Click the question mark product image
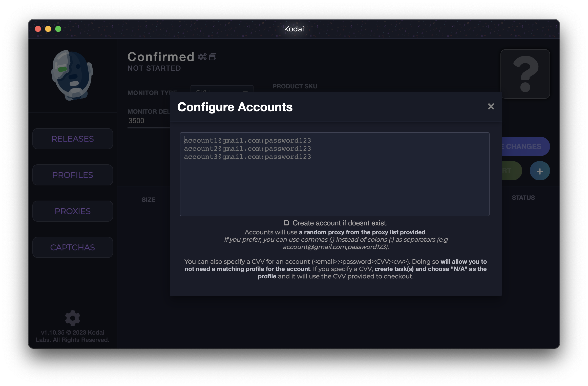Image resolution: width=588 pixels, height=386 pixels. 525,74
